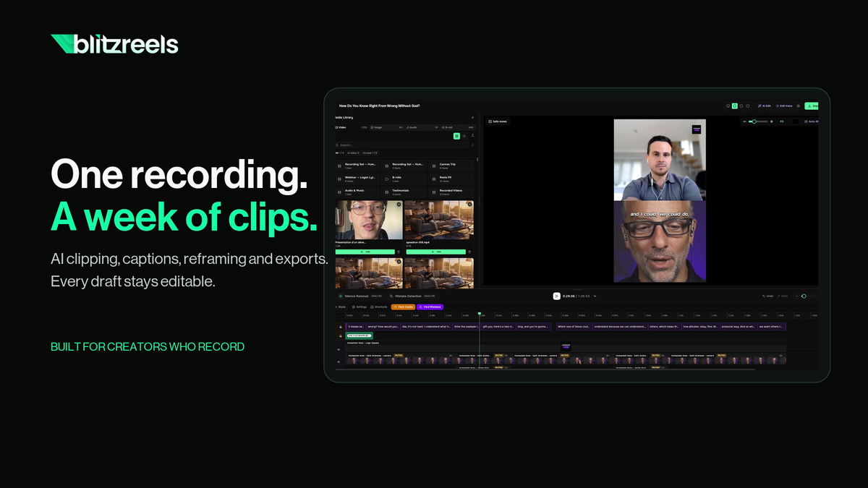Adjust the preview zoom slider

click(x=758, y=121)
